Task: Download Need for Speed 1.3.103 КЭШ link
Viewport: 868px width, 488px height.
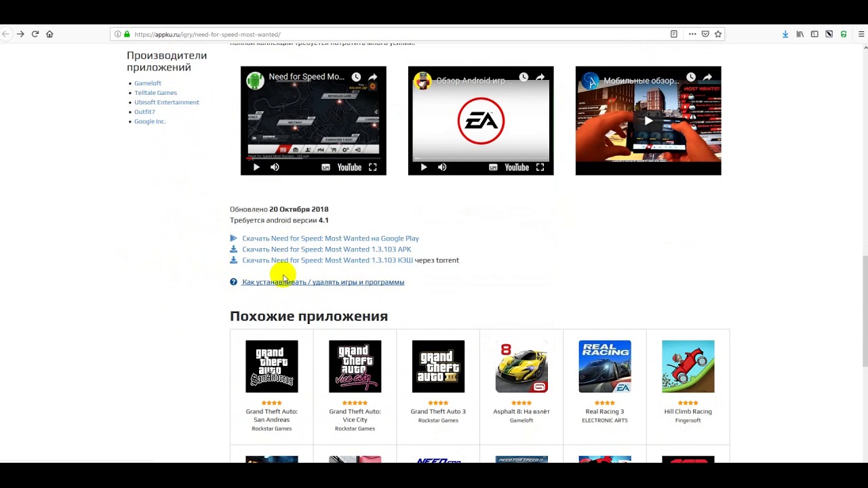Action: tap(328, 260)
